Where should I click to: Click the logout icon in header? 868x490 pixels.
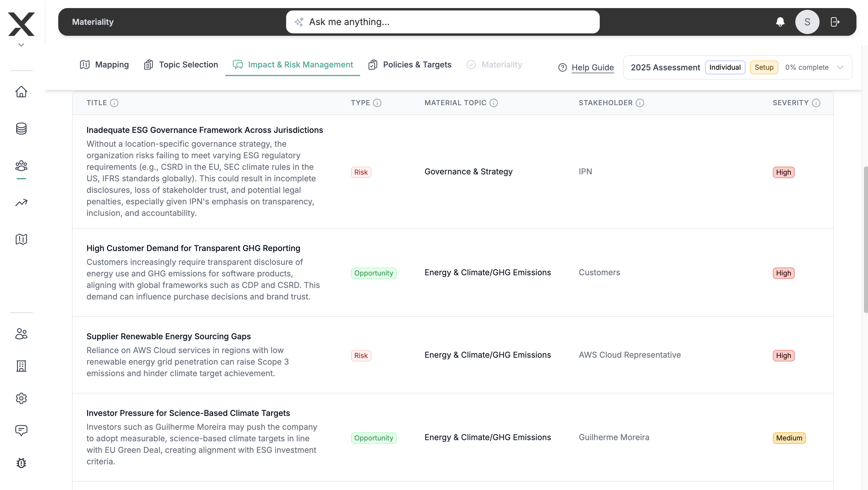click(835, 22)
